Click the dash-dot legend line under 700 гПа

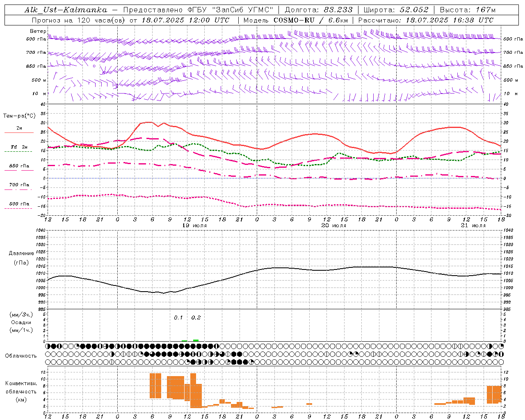coord(18,189)
